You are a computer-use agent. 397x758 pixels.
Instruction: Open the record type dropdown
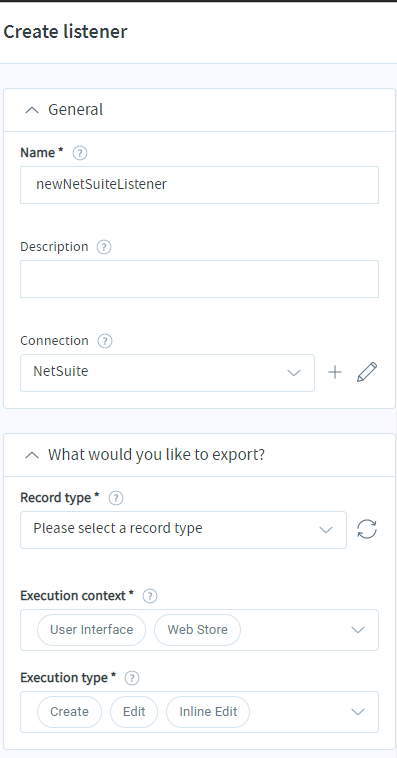(x=183, y=530)
